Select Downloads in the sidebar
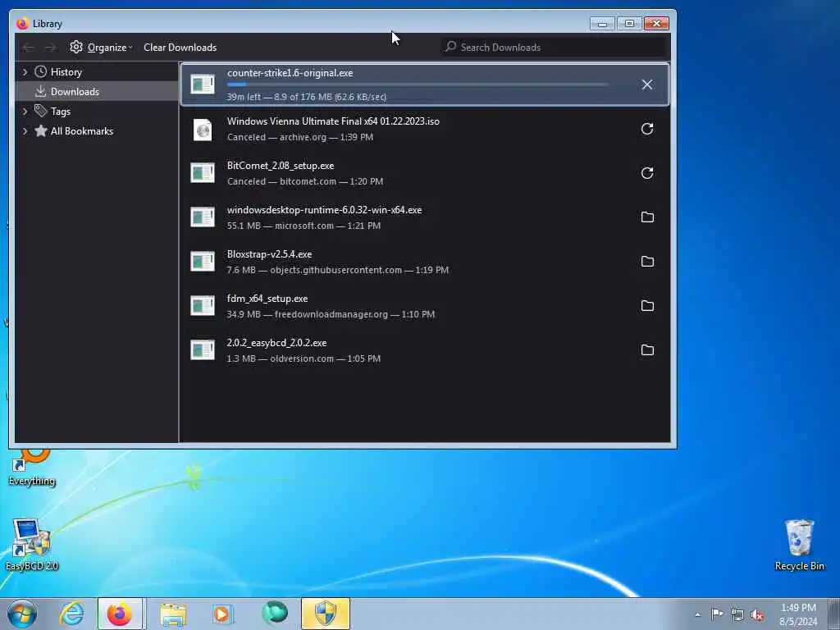The width and height of the screenshot is (840, 630). coord(97,92)
